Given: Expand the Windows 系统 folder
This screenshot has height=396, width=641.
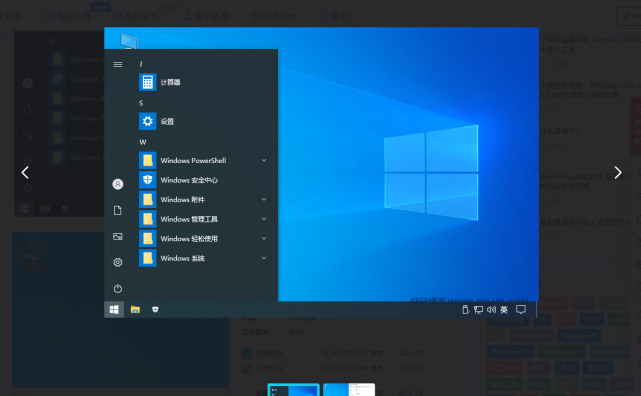Looking at the screenshot, I should coord(203,258).
